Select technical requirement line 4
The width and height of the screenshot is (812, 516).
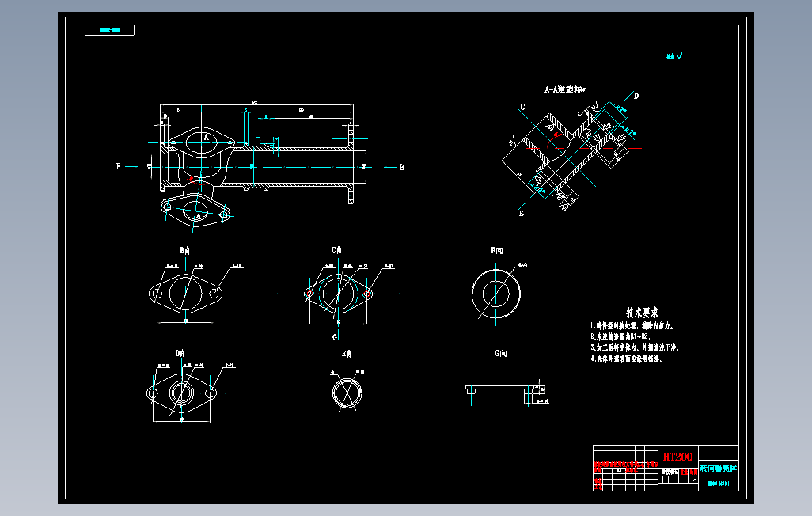[627, 359]
